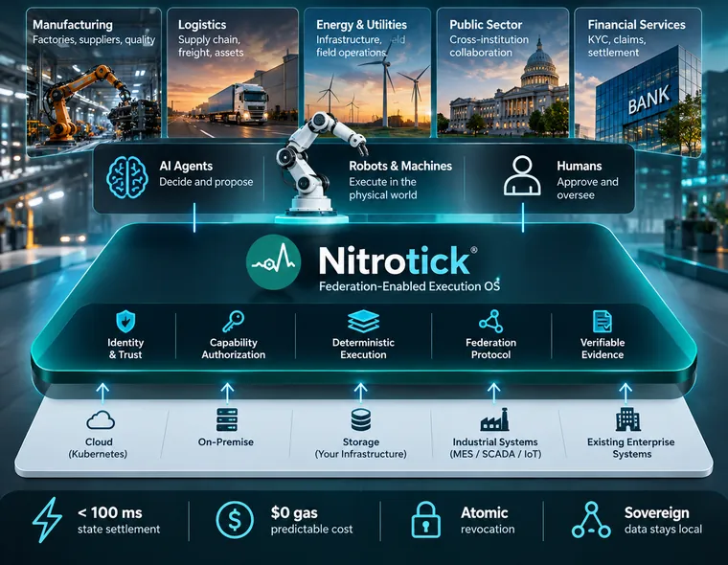Click "Industrial Systems (MES / SCADA / IoT)" label

495,448
